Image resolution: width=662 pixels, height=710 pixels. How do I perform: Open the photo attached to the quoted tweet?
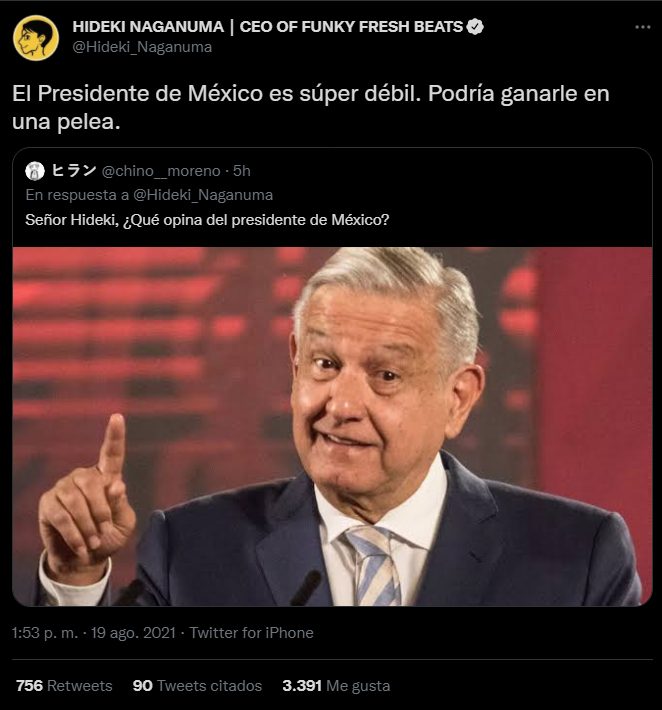(332, 425)
